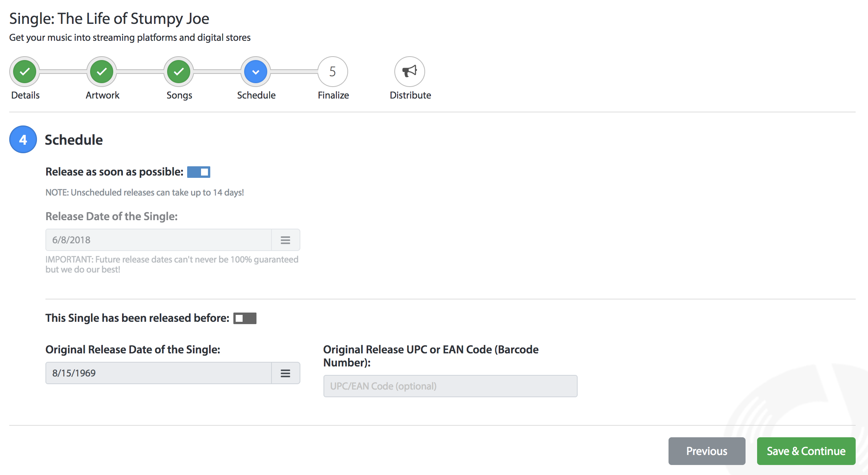868x475 pixels.
Task: Select the Details step label
Action: pos(25,95)
